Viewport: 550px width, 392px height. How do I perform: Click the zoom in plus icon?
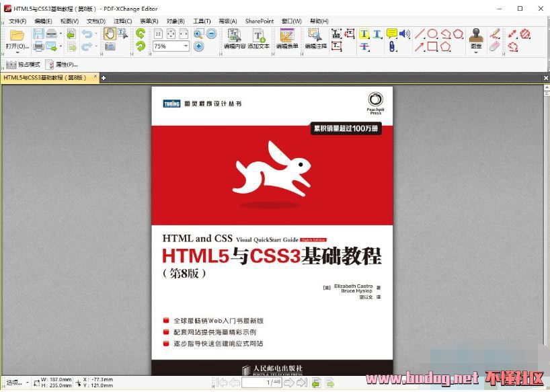(198, 46)
